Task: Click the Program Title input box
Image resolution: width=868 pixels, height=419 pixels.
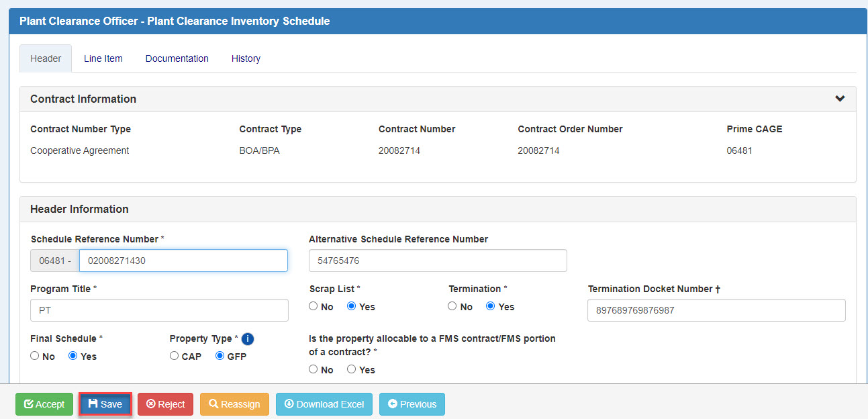Action: pos(159,310)
